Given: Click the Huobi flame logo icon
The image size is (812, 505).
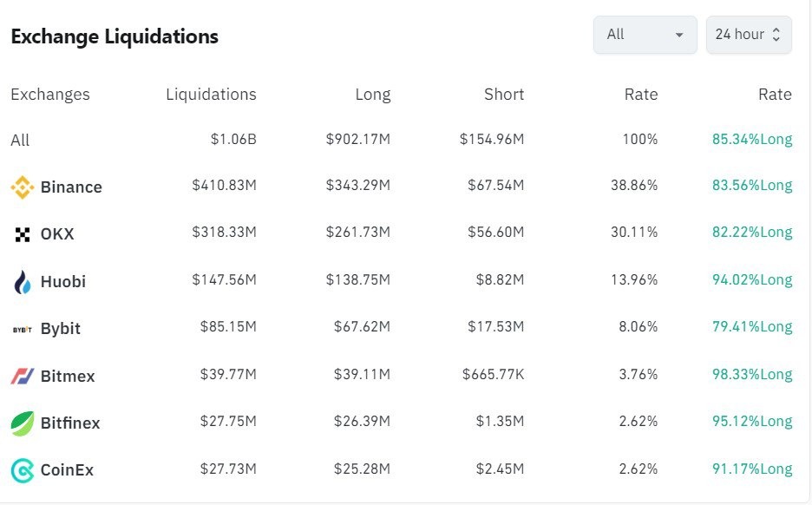Looking at the screenshot, I should 22,281.
